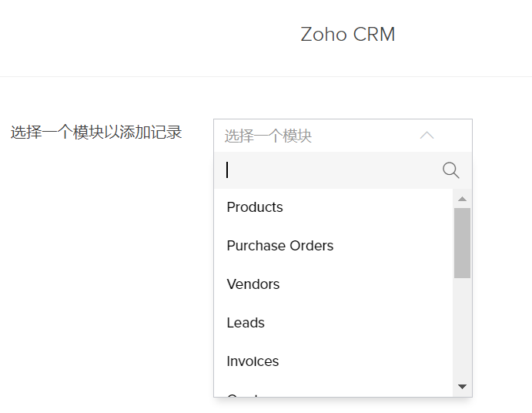
Task: Select Products from the module list
Action: 255,207
